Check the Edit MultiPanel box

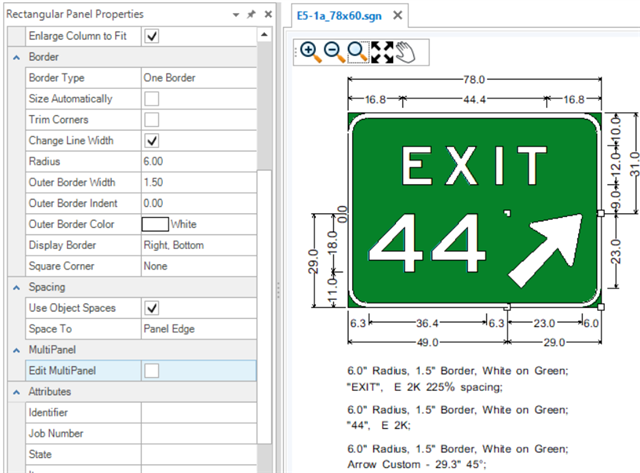tap(152, 371)
